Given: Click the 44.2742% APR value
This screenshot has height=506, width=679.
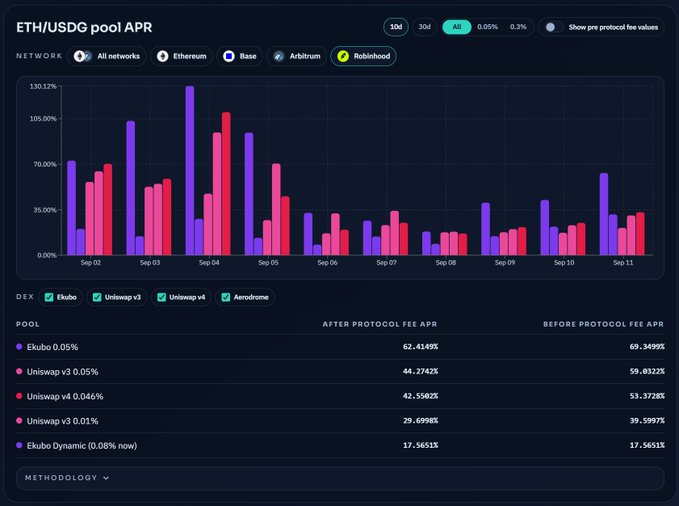Looking at the screenshot, I should (420, 371).
